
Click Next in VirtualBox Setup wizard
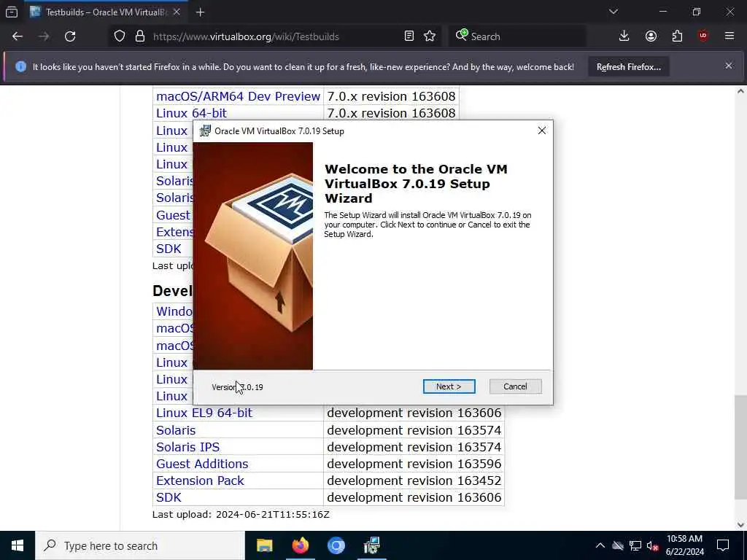coord(449,386)
